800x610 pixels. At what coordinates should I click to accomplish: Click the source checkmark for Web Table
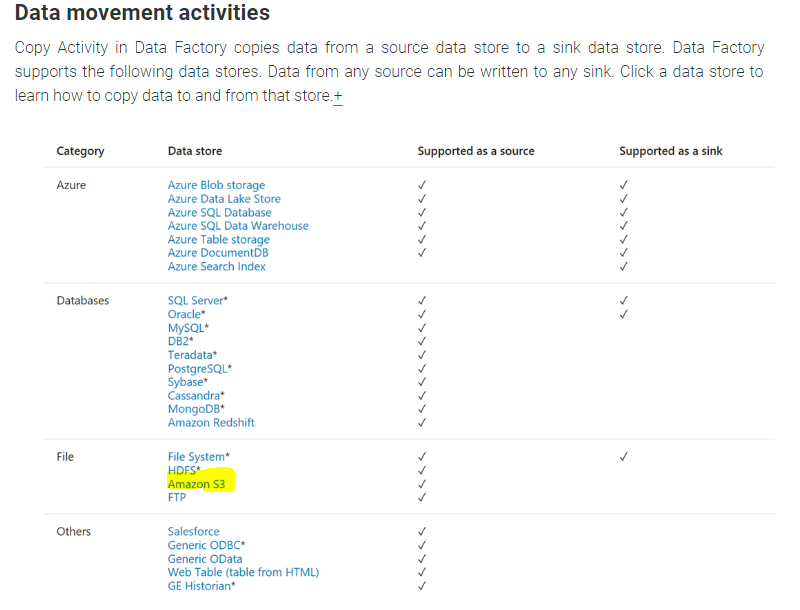(x=422, y=572)
